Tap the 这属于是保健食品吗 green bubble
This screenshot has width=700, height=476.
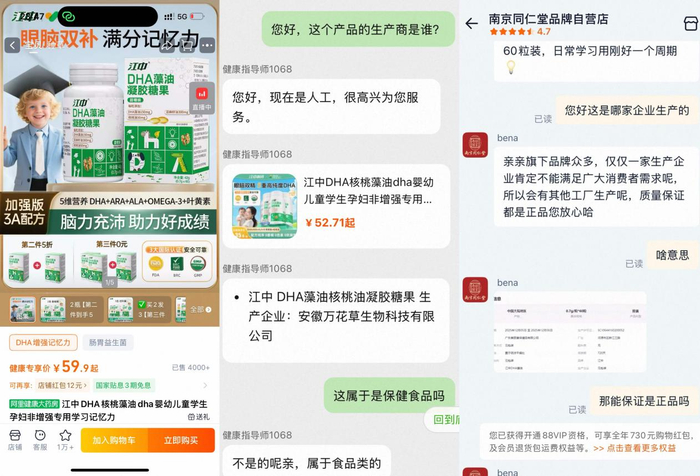point(389,395)
